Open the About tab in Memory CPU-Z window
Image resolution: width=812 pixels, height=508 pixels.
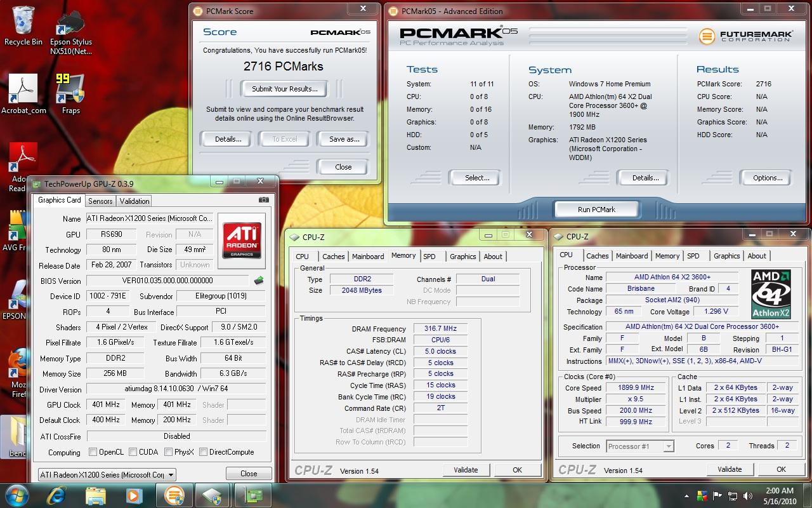[493, 257]
